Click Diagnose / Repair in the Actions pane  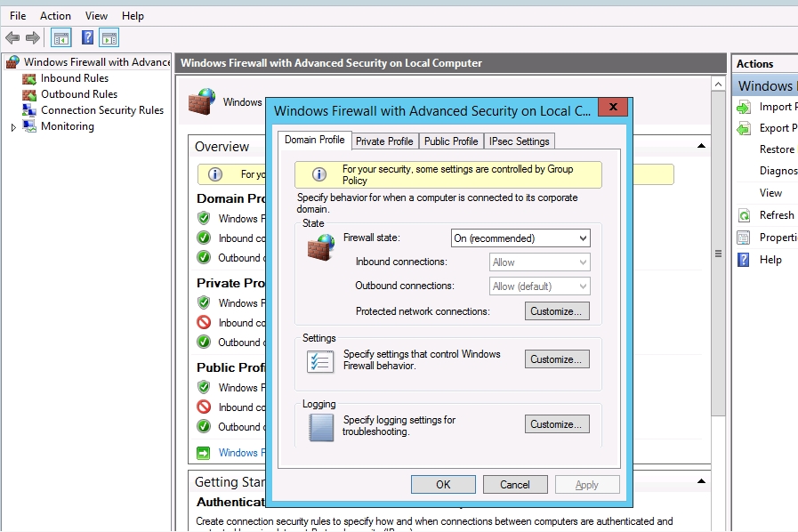click(778, 171)
